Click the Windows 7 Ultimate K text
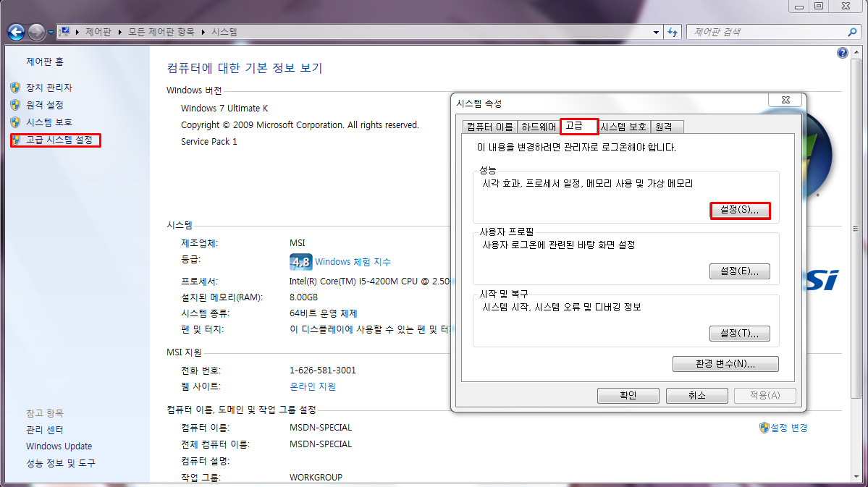 pos(224,108)
